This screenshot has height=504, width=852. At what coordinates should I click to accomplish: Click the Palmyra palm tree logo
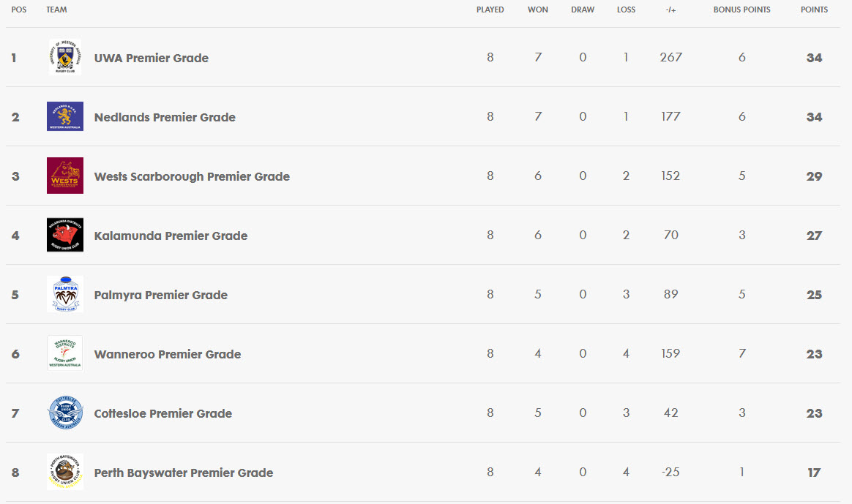click(x=65, y=294)
